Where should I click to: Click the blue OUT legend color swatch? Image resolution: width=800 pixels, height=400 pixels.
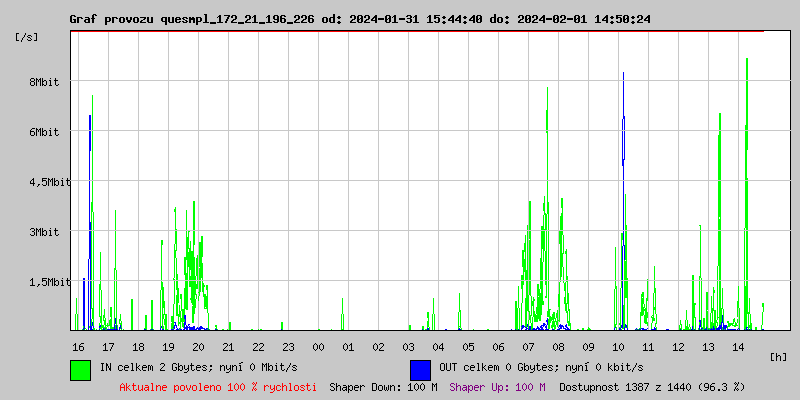(420, 369)
